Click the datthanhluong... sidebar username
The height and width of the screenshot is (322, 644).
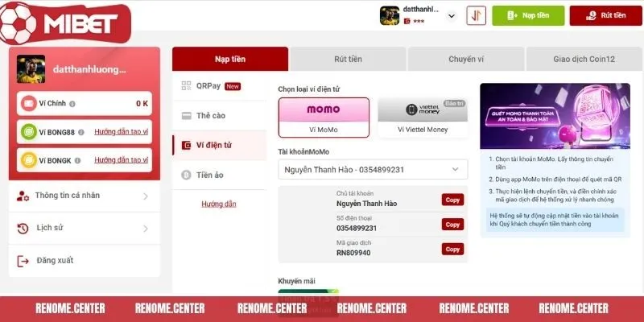point(89,70)
